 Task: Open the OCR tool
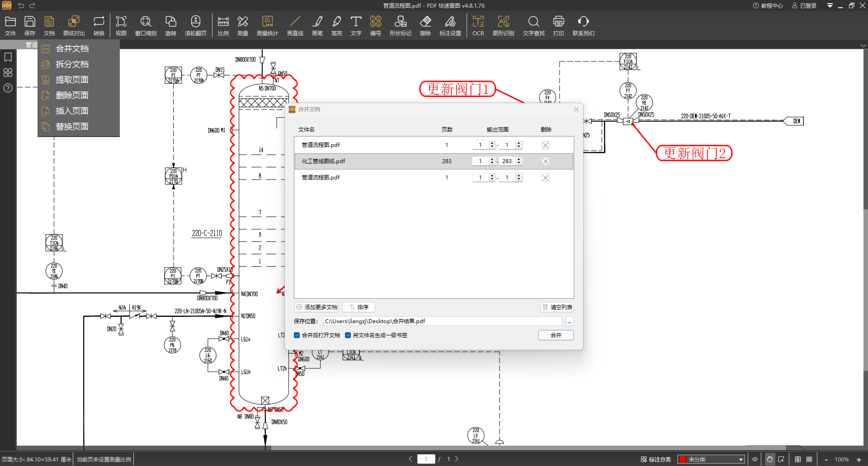478,26
